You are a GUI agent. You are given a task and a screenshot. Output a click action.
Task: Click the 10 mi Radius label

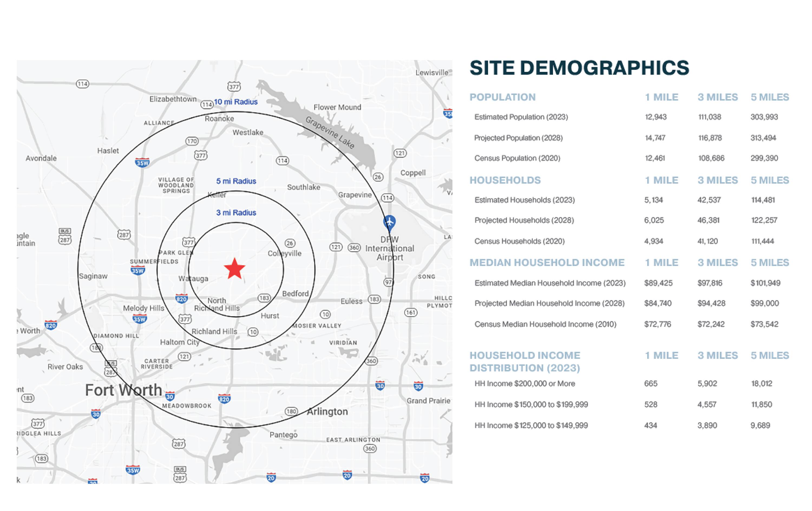pyautogui.click(x=236, y=102)
